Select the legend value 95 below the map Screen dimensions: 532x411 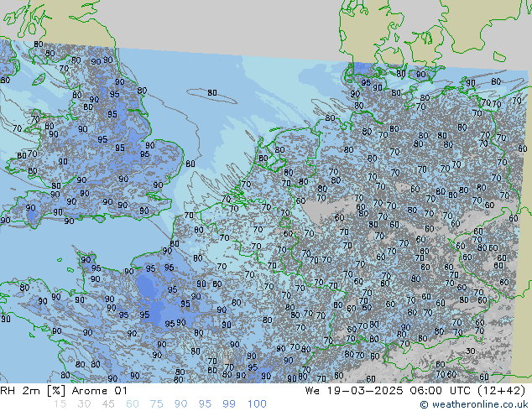pyautogui.click(x=205, y=404)
